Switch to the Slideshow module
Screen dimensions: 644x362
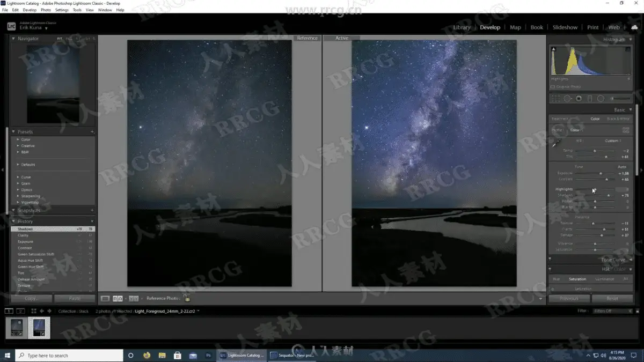point(565,27)
